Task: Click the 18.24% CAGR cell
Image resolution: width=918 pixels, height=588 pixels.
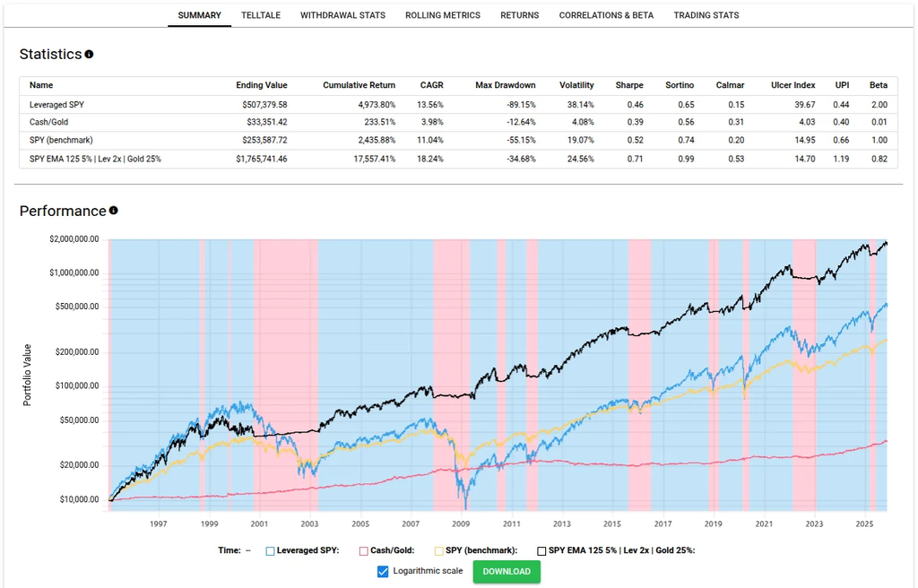Action: tap(430, 159)
